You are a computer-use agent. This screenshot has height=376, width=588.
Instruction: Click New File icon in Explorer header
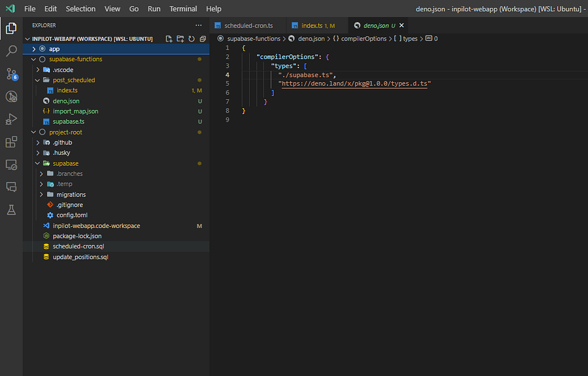tap(169, 39)
